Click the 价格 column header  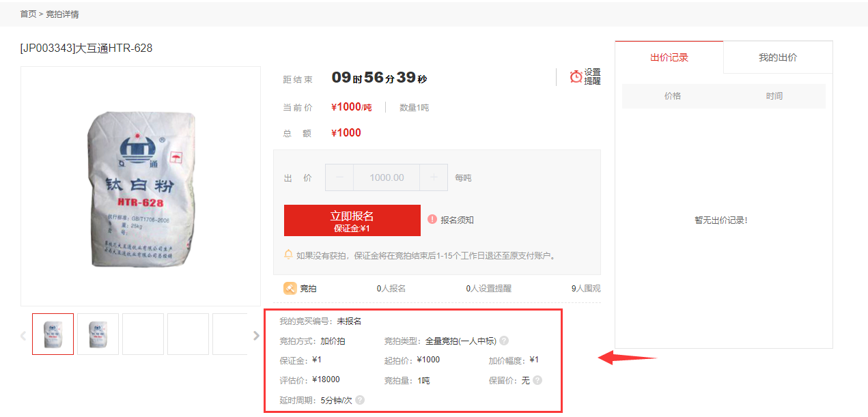coord(673,96)
